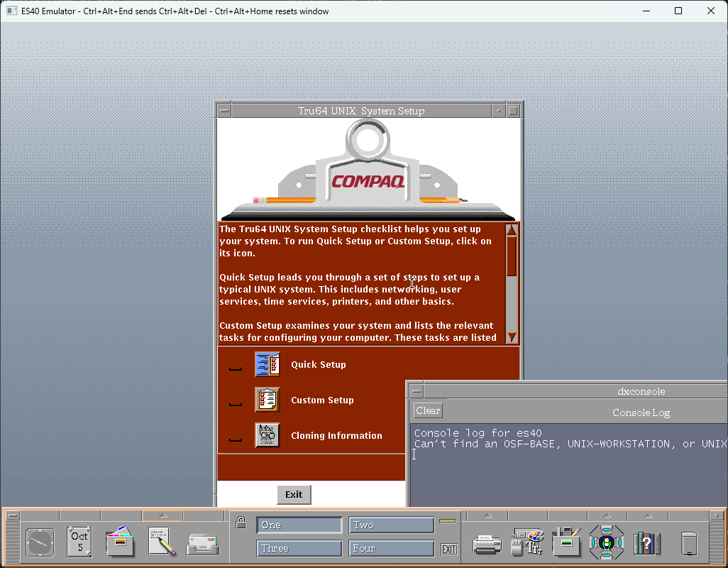Expand the subpanel arrow above the Printer

click(488, 515)
